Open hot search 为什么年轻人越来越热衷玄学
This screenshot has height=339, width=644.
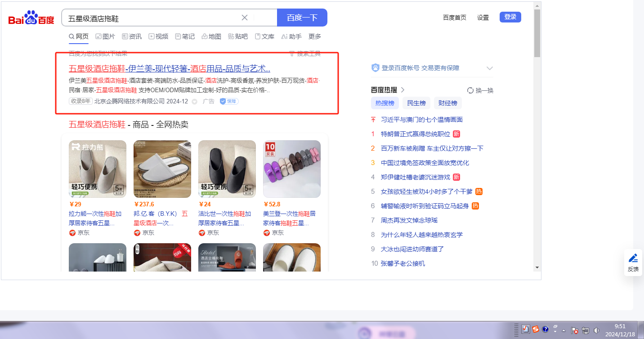(422, 235)
